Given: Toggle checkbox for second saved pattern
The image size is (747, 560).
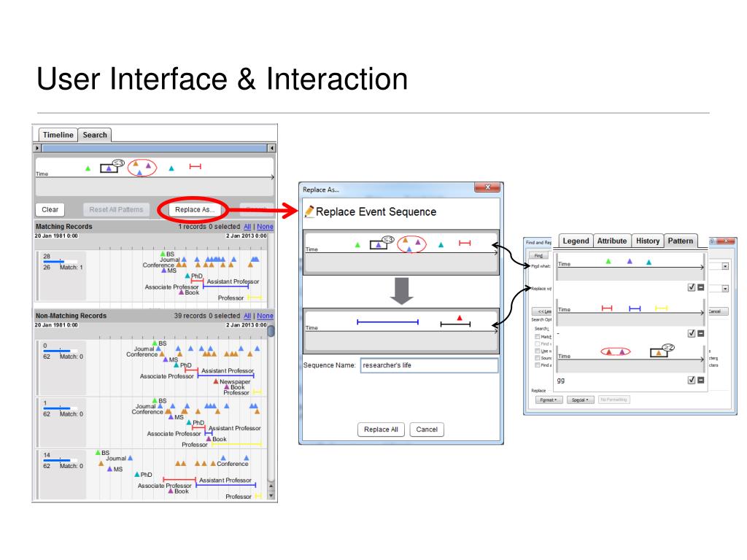Looking at the screenshot, I should pyautogui.click(x=692, y=333).
